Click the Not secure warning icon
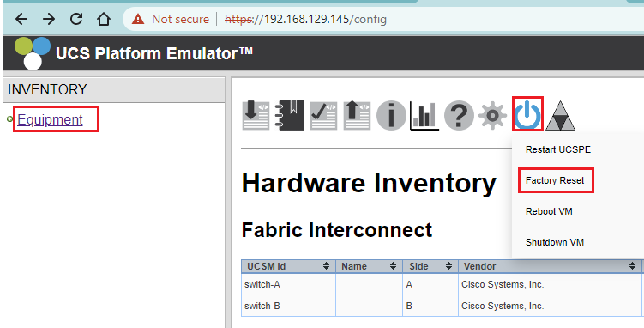Image resolution: width=644 pixels, height=328 pixels. pos(138,19)
